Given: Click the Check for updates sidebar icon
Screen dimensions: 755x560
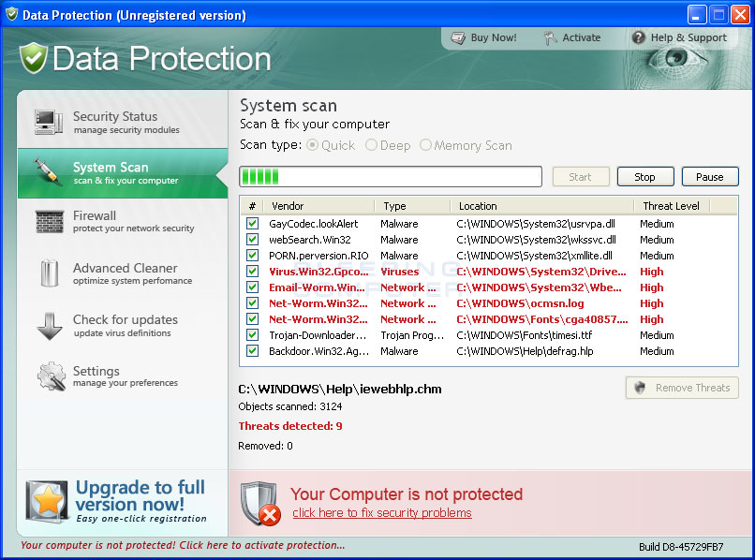Looking at the screenshot, I should point(48,326).
